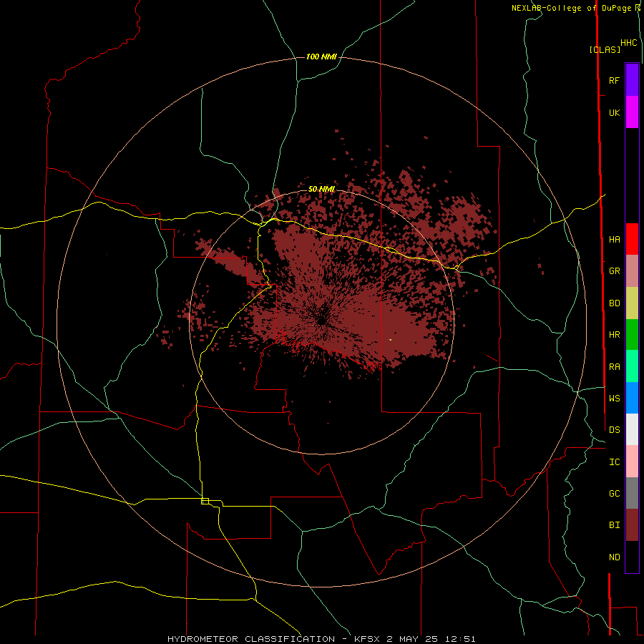Click the NEXLAB-College of DuPage credit text
The height and width of the screenshot is (644, 644).
point(571,8)
